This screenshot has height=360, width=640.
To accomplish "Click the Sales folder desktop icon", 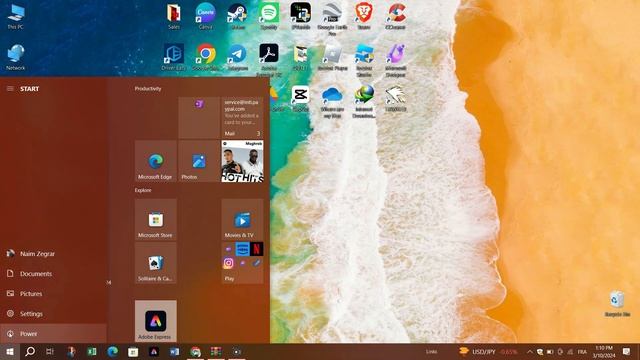I will 174,16.
